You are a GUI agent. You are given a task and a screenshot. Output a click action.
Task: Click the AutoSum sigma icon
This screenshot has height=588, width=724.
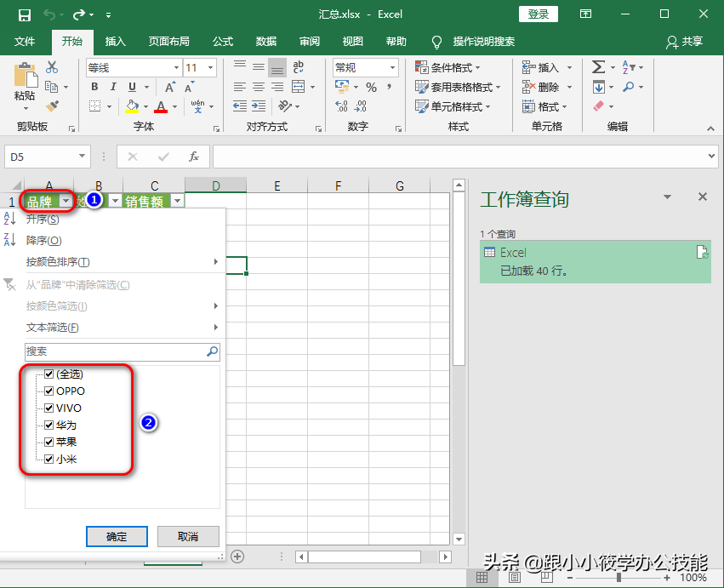coord(598,67)
